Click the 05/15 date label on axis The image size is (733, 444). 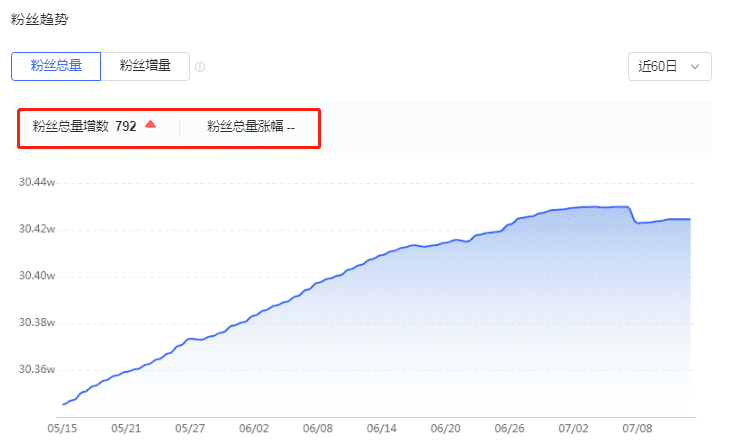(x=62, y=428)
